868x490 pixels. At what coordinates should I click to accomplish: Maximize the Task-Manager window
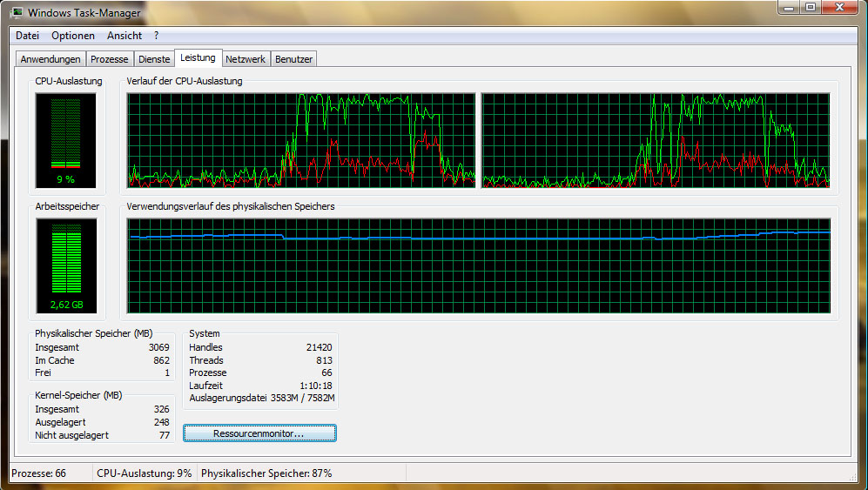tap(811, 7)
